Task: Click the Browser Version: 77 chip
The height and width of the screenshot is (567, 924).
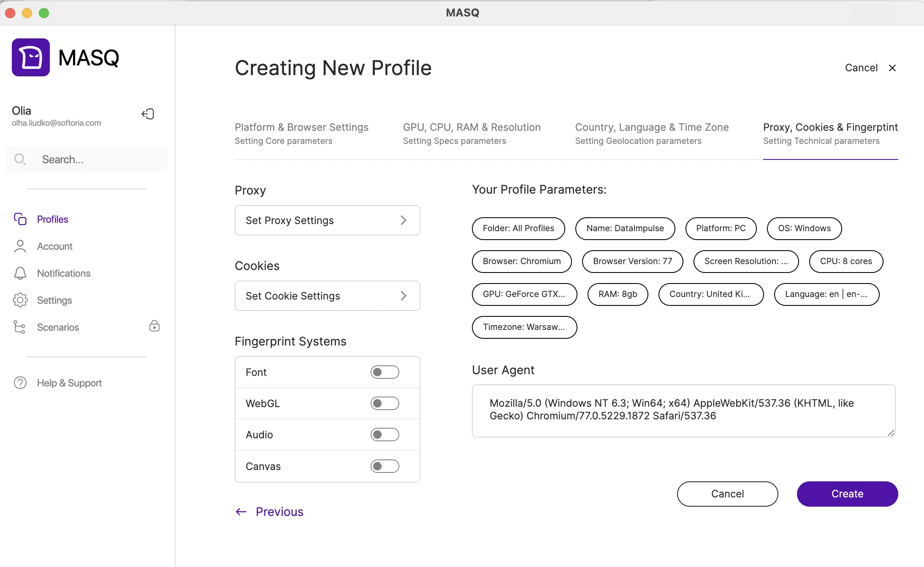Action: pos(632,261)
